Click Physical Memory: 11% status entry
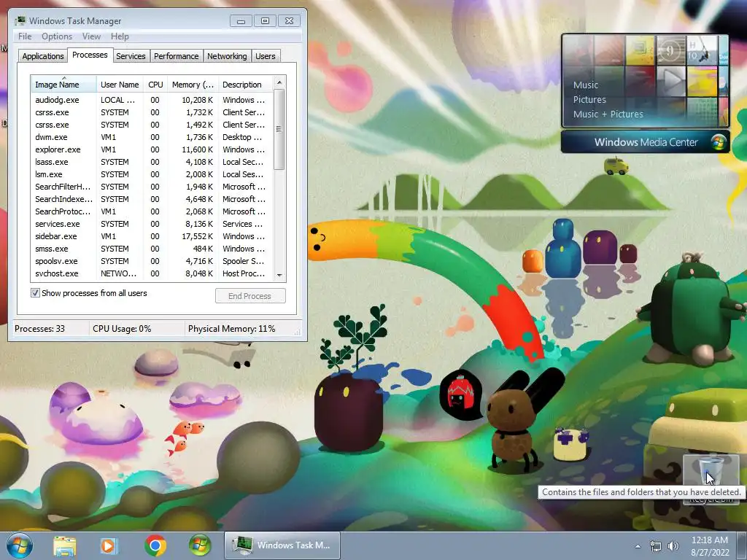Image resolution: width=747 pixels, height=560 pixels. click(x=231, y=329)
